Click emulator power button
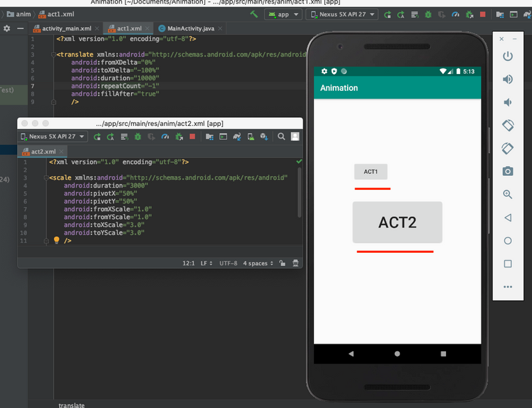Screen dimensions: 532x408 point(508,56)
